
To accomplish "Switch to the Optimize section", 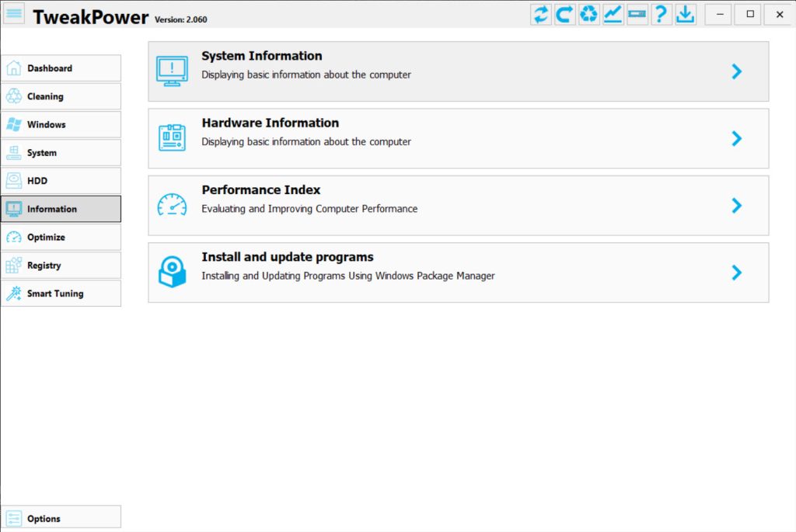I will tap(61, 237).
